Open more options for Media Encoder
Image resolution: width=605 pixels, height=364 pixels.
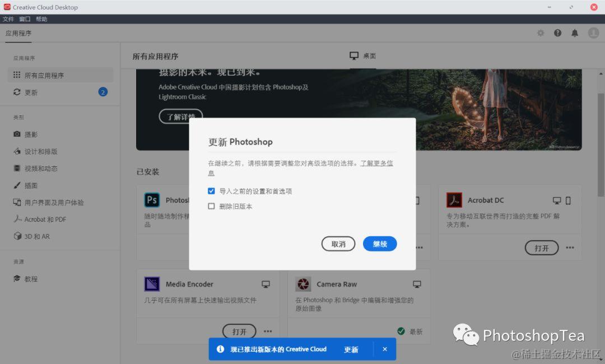pyautogui.click(x=268, y=331)
